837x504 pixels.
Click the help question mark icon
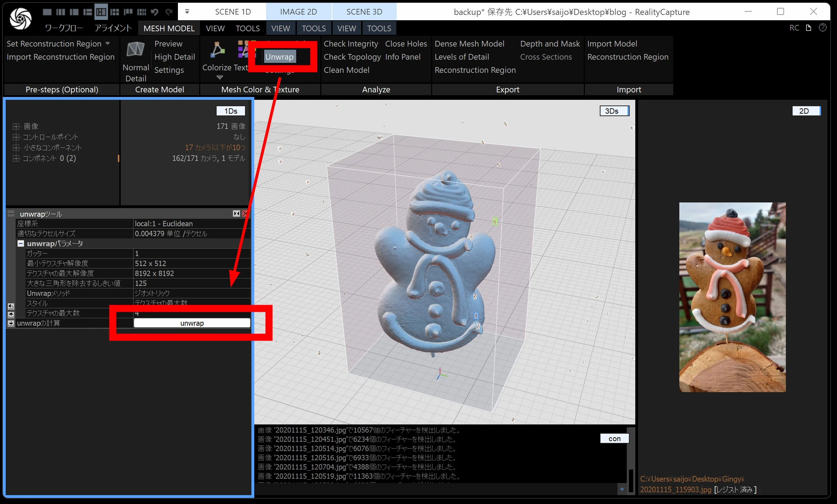pyautogui.click(x=822, y=28)
